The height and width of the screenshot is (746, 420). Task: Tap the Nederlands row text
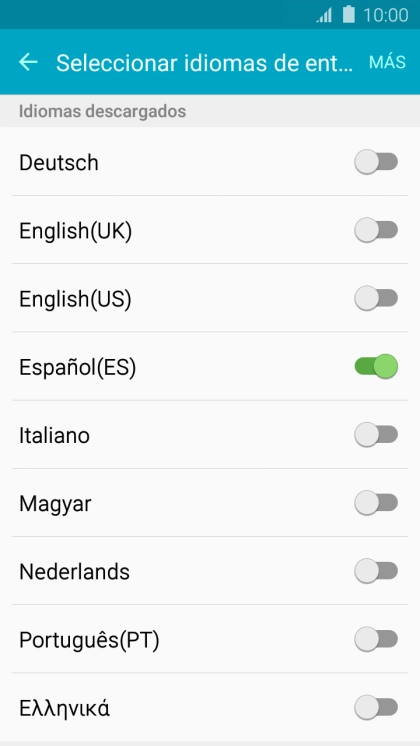point(74,571)
